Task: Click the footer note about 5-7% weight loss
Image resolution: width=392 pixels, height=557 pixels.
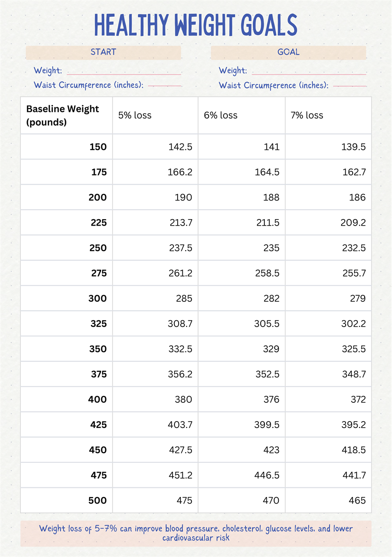Action: click(x=196, y=533)
